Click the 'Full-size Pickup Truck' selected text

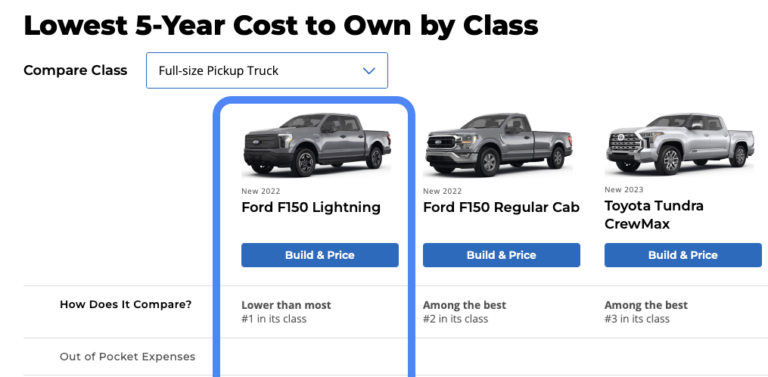218,71
